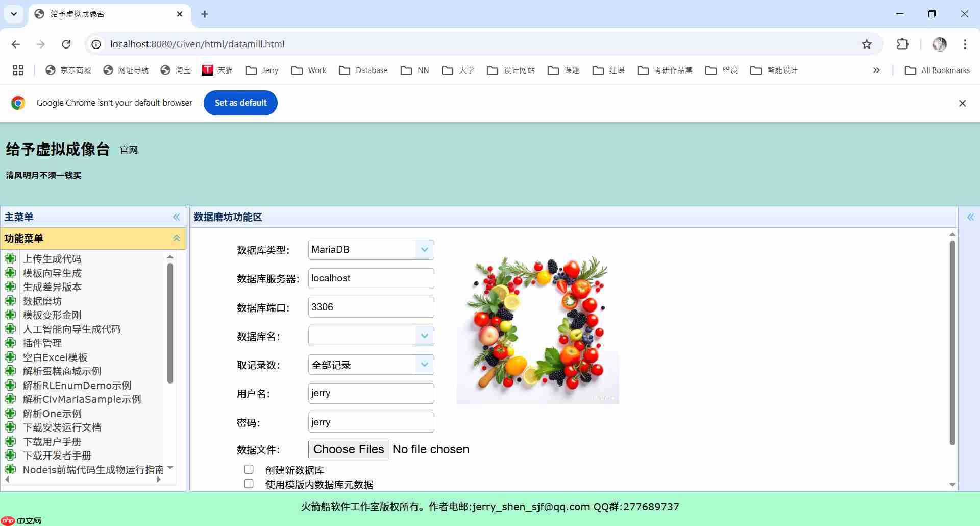Click the green plus icon beside 数据磨坊
980x526 pixels.
point(11,301)
